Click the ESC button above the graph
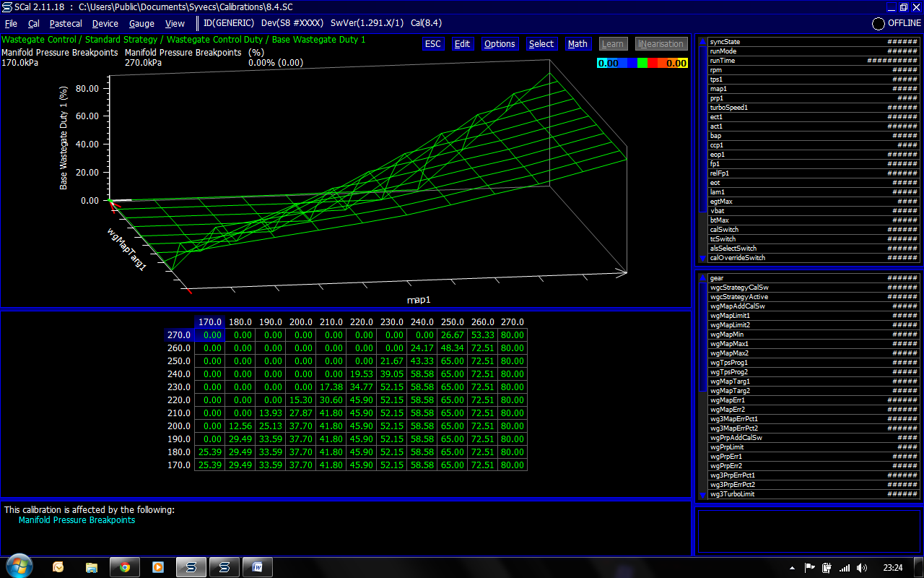 pos(432,44)
